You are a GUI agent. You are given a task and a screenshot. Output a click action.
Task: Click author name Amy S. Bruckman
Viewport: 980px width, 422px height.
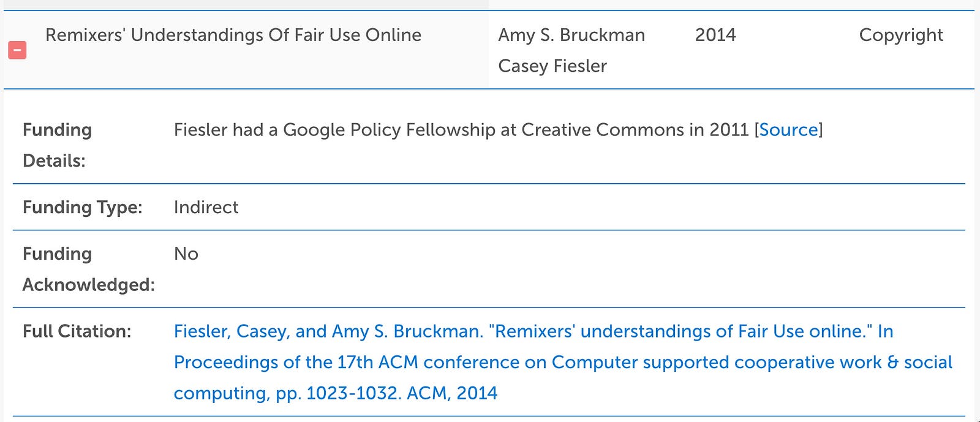coord(571,35)
